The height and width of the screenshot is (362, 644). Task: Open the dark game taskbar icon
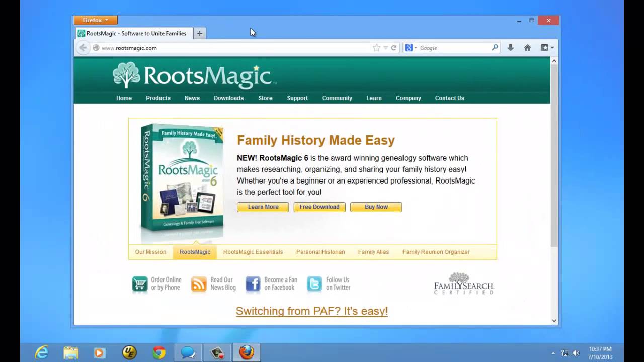coord(217,353)
